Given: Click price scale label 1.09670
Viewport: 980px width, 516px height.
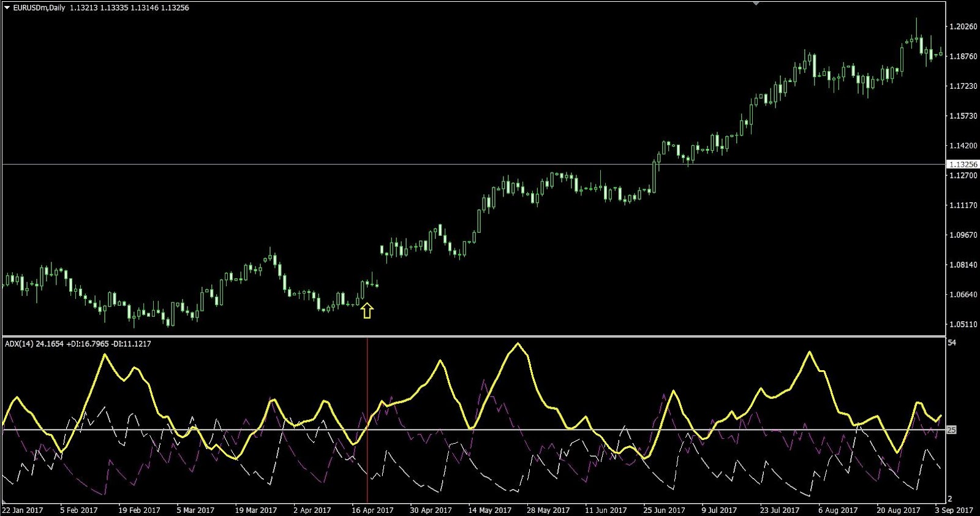Looking at the screenshot, I should point(963,235).
